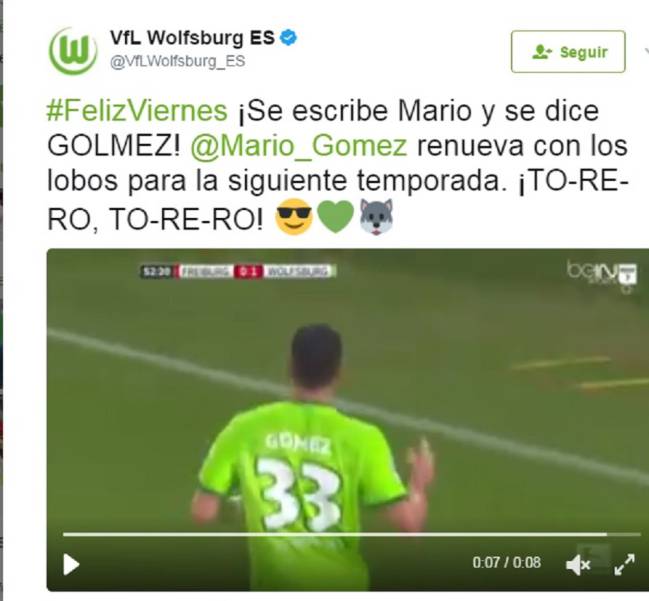Click the sunglasses smiley emoji
The image size is (649, 601).
tap(294, 216)
